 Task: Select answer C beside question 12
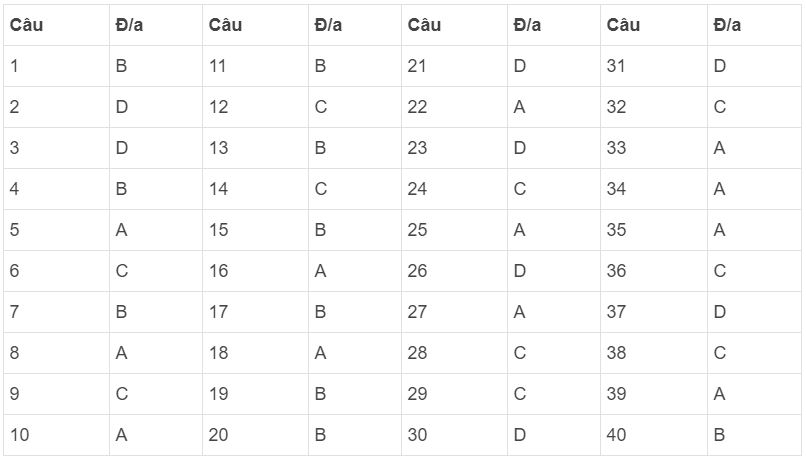click(x=321, y=107)
